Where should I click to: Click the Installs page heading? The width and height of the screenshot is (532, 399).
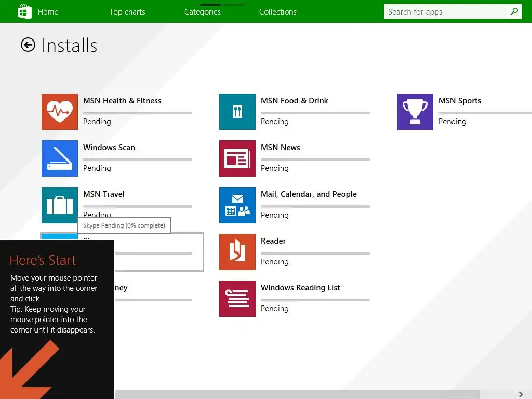(x=70, y=46)
